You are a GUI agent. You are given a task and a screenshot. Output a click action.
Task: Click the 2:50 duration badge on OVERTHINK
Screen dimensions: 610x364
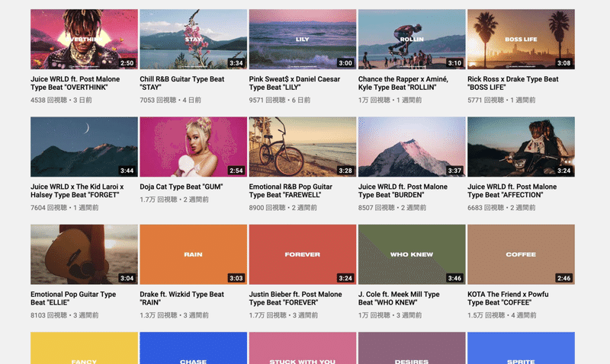point(127,63)
